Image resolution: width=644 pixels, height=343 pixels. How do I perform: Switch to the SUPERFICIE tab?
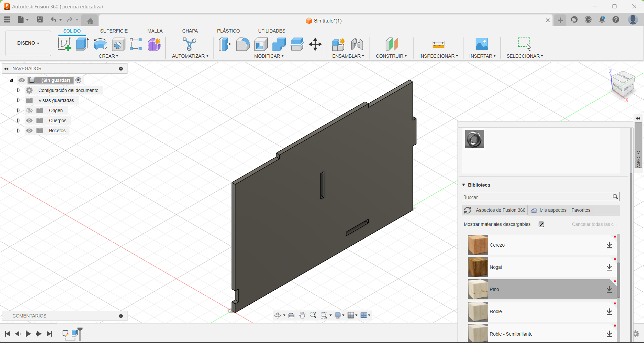(x=114, y=31)
